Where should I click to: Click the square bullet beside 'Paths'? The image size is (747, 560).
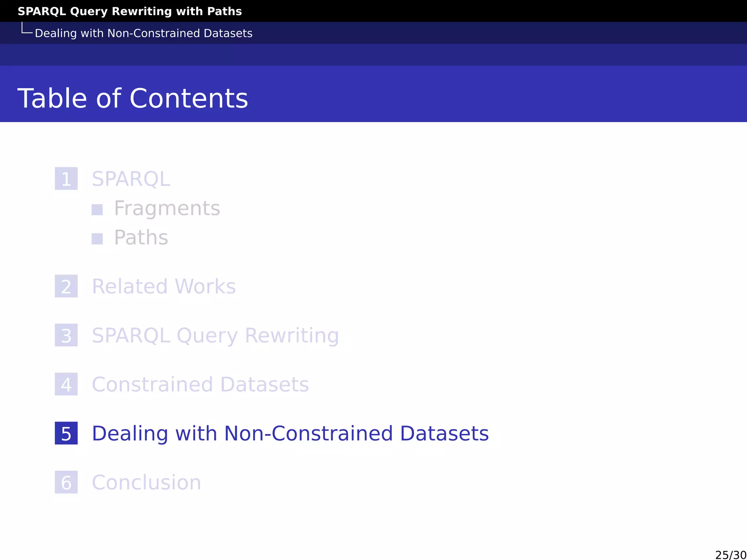[x=97, y=239]
